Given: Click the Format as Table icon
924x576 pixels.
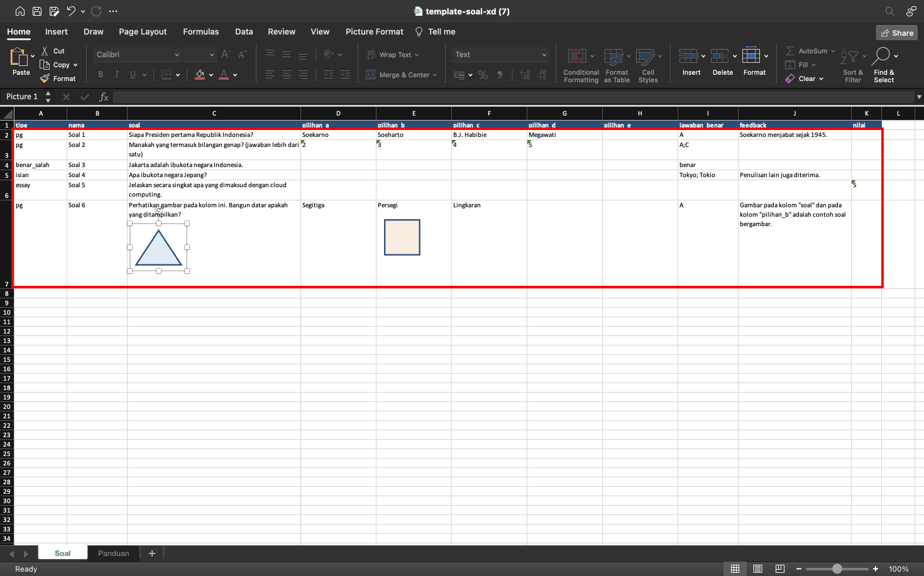Looking at the screenshot, I should (613, 57).
